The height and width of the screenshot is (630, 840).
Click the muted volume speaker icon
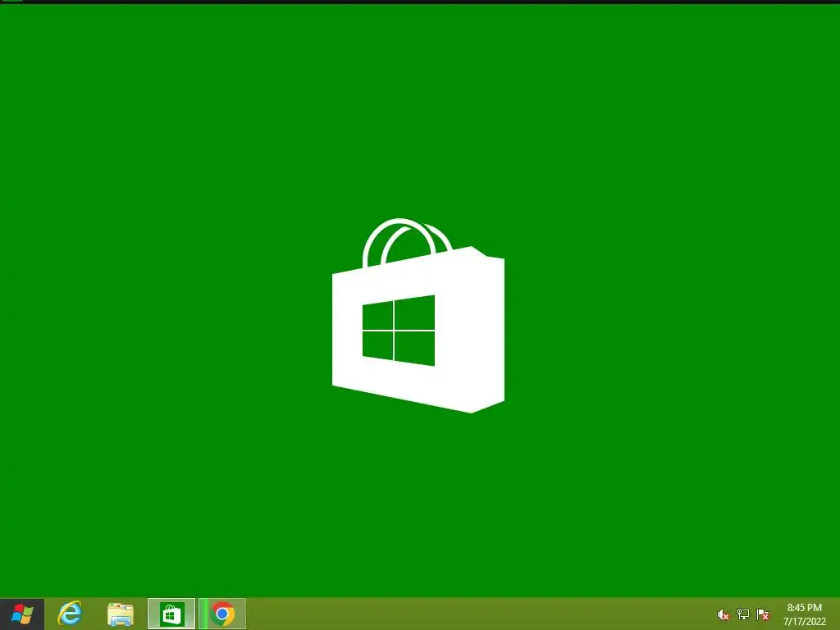click(x=724, y=614)
